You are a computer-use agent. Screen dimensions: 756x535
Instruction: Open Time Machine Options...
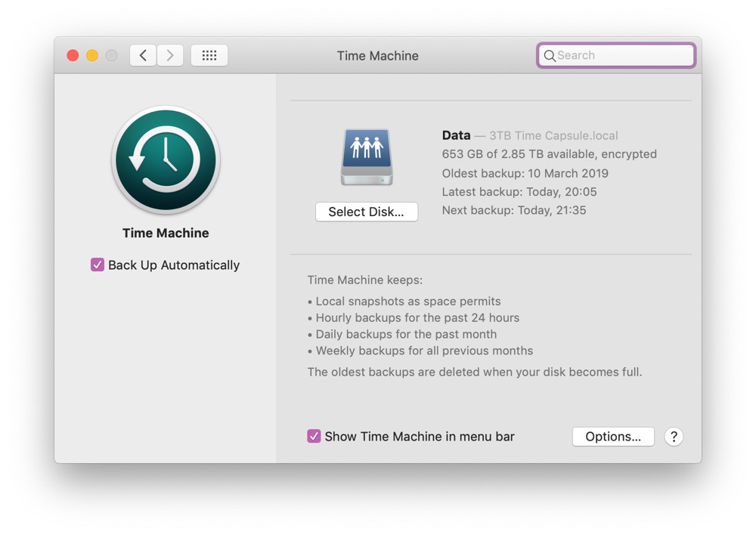coord(613,437)
